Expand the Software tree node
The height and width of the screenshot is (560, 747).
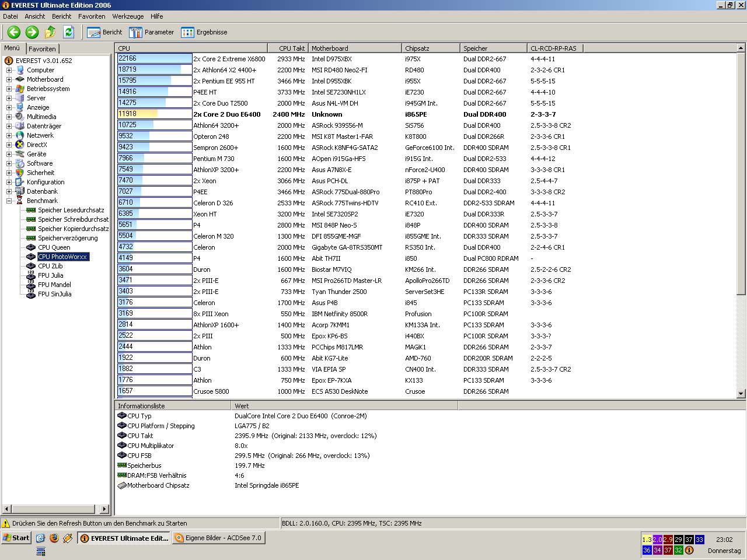tap(9, 163)
